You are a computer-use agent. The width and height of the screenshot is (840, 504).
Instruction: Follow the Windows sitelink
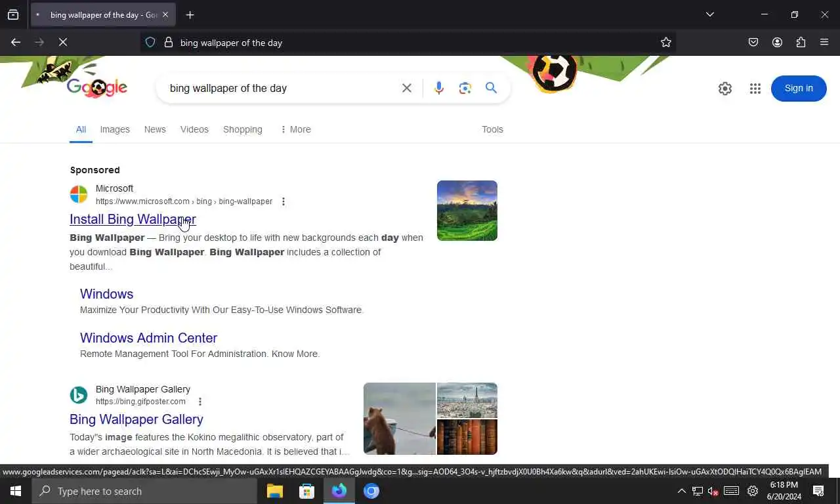pyautogui.click(x=106, y=294)
